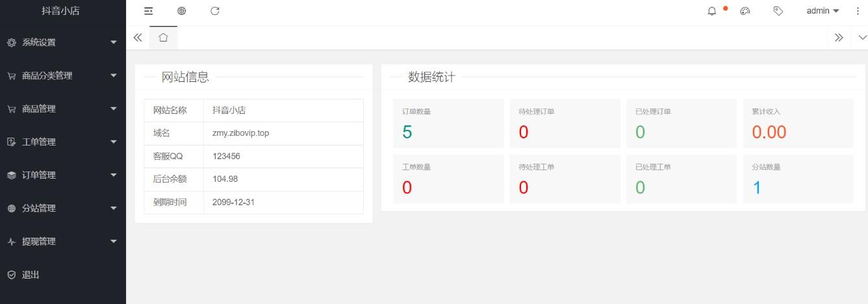Image resolution: width=868 pixels, height=304 pixels.
Task: Expand the 商品分类管理 sidebar menu
Action: 63,75
